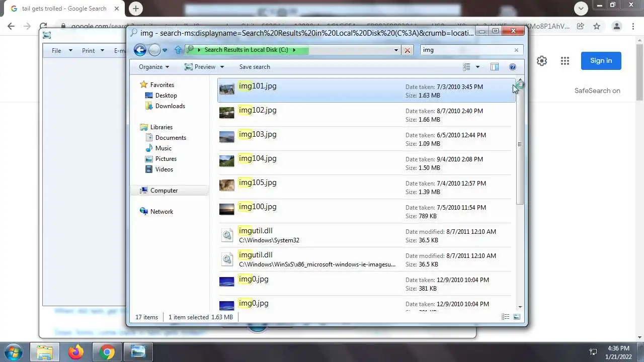Open Explorer help with question mark icon
The image size is (644, 362).
pos(513,67)
